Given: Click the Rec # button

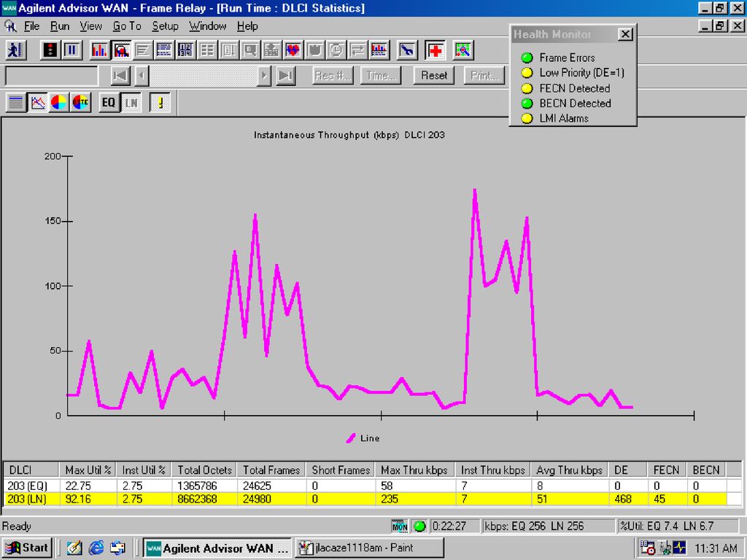Looking at the screenshot, I should point(333,75).
